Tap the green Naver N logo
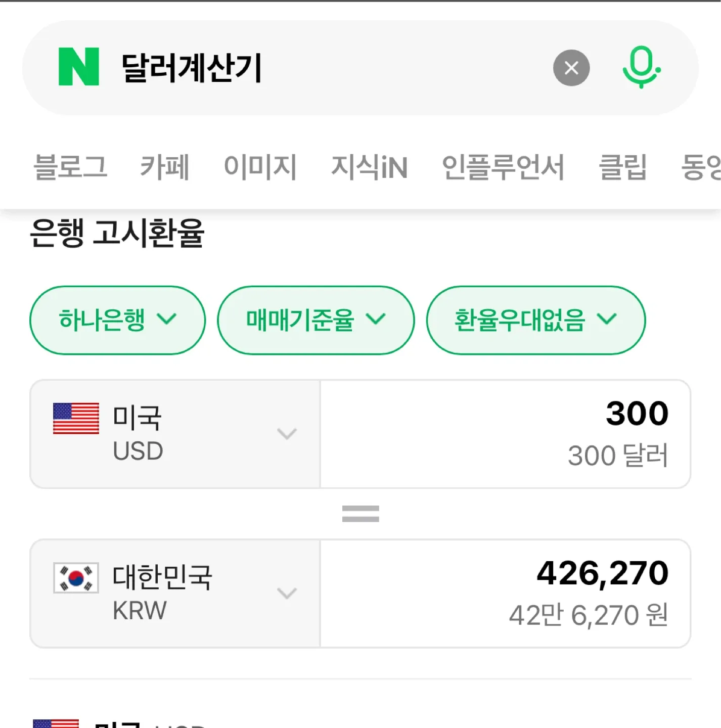 pyautogui.click(x=79, y=67)
